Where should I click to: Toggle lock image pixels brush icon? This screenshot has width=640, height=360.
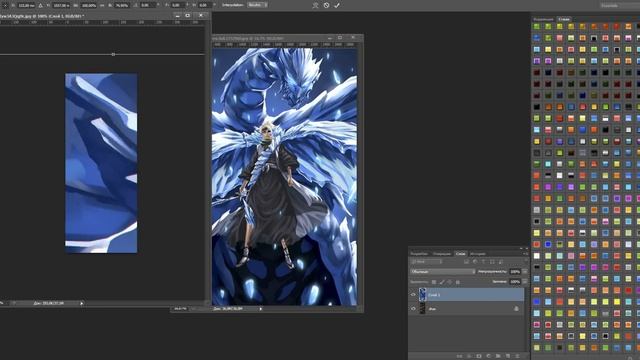pyautogui.click(x=442, y=282)
